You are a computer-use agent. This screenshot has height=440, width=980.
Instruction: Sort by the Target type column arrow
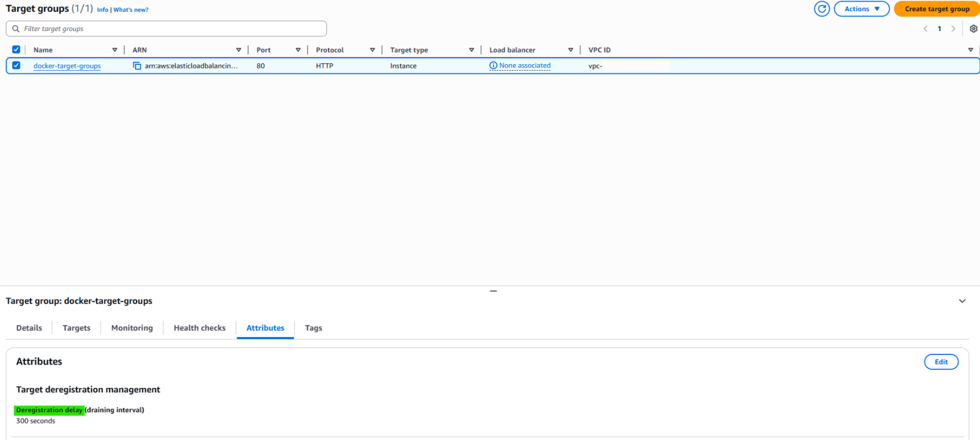[472, 50]
